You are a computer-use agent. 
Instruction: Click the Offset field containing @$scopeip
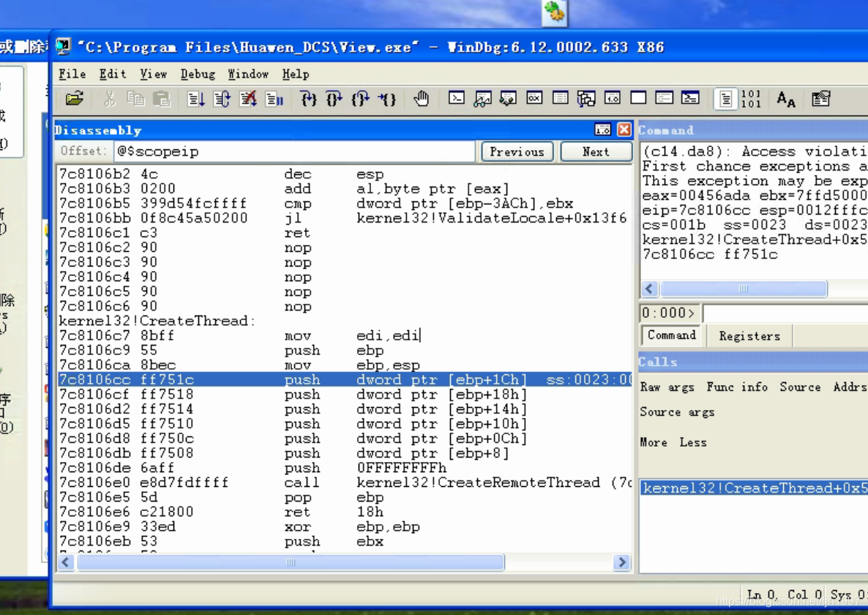294,151
